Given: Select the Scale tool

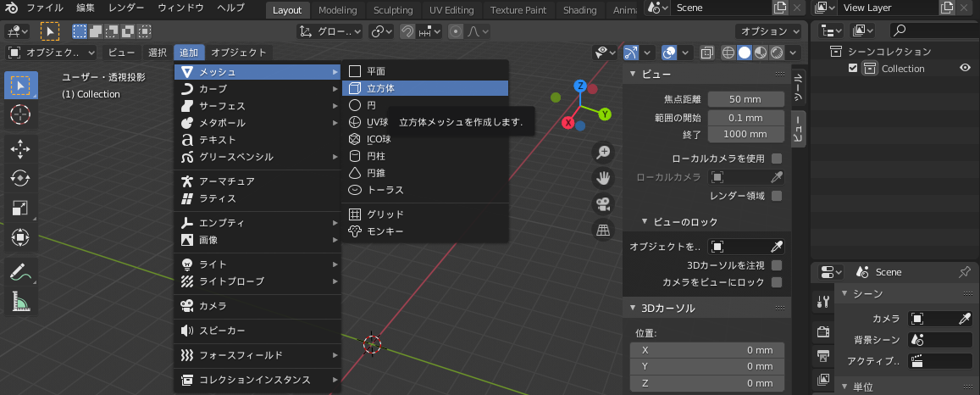Looking at the screenshot, I should [20, 209].
